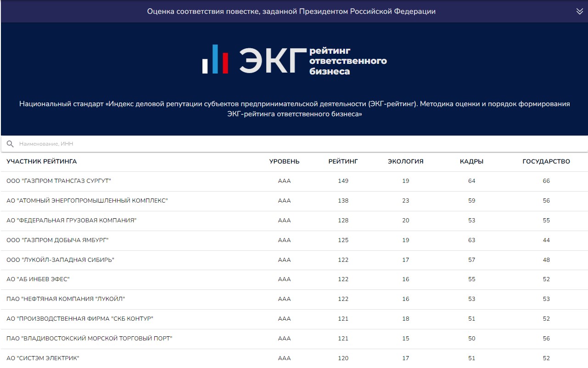Image resolution: width=588 pixels, height=368 pixels.
Task: Click rating value 120 in Систэм Электрик row
Action: (x=343, y=358)
